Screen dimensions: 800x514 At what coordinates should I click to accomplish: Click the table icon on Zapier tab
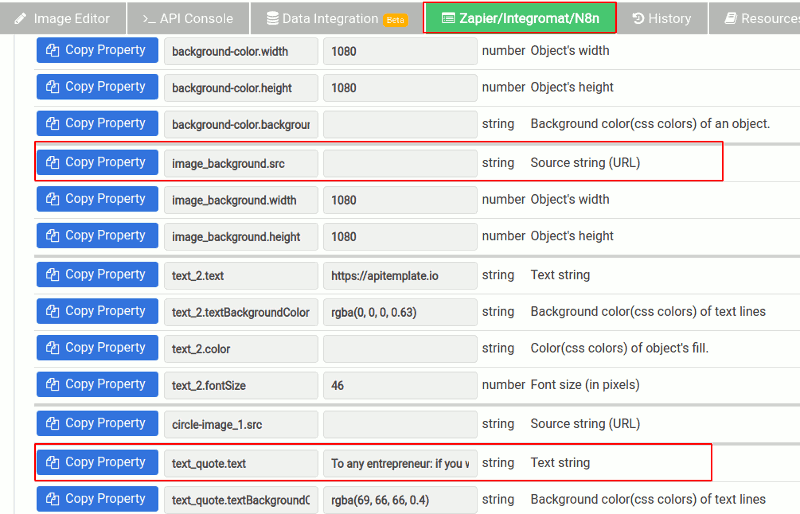point(448,19)
